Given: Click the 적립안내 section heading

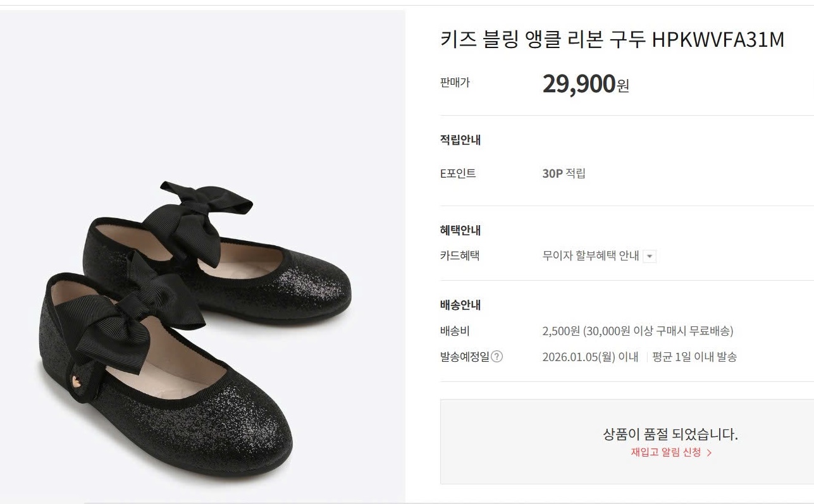Looking at the screenshot, I should (x=460, y=140).
